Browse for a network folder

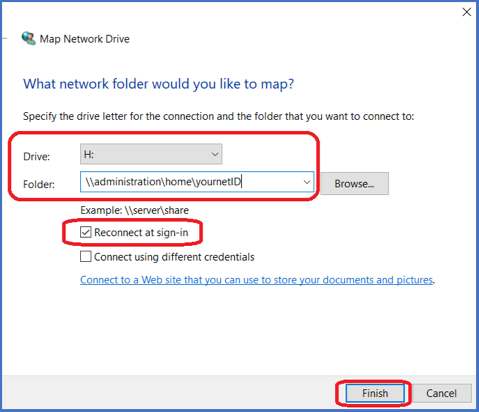pyautogui.click(x=354, y=184)
